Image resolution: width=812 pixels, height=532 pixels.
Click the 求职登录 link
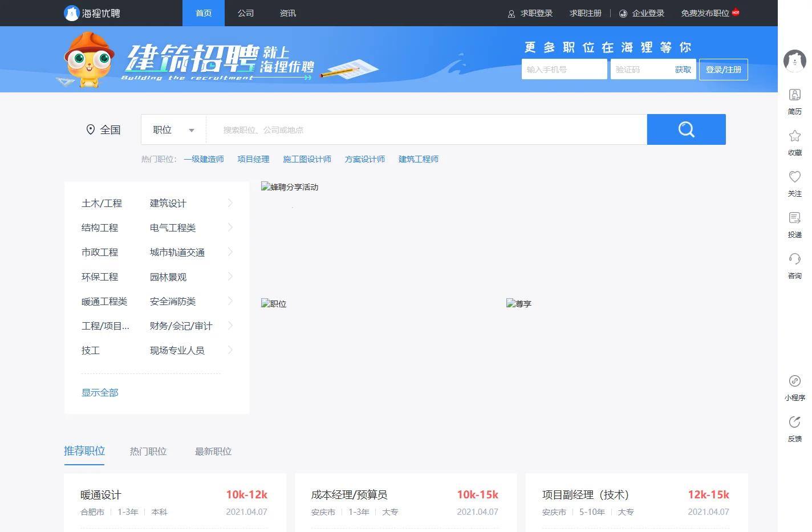(537, 13)
